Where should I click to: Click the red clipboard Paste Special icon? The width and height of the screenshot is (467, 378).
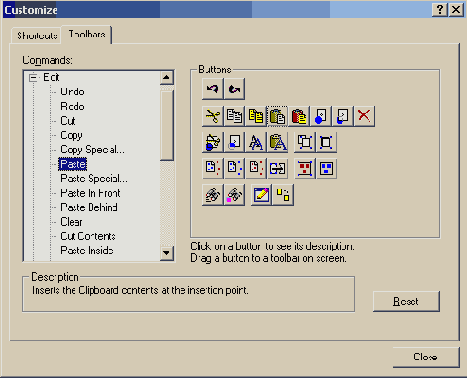(x=299, y=116)
